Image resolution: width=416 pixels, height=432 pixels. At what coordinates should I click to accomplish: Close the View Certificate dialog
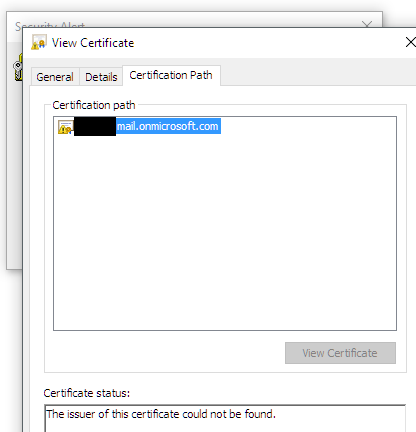tap(411, 42)
